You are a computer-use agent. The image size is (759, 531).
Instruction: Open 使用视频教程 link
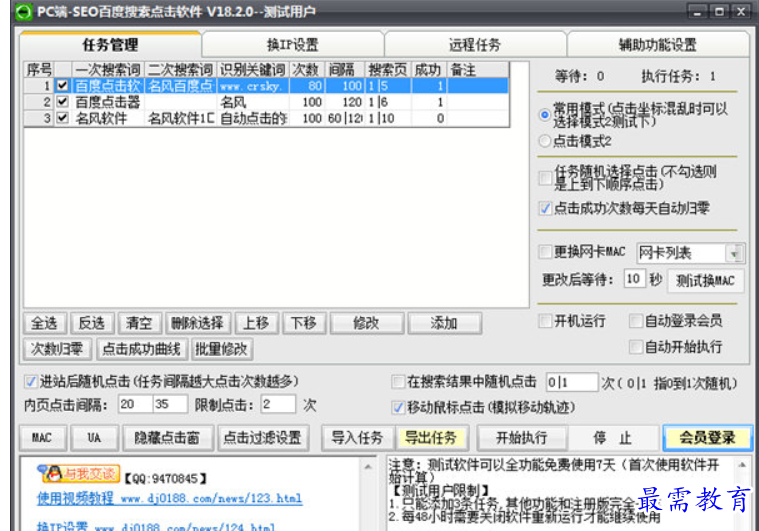(x=169, y=498)
